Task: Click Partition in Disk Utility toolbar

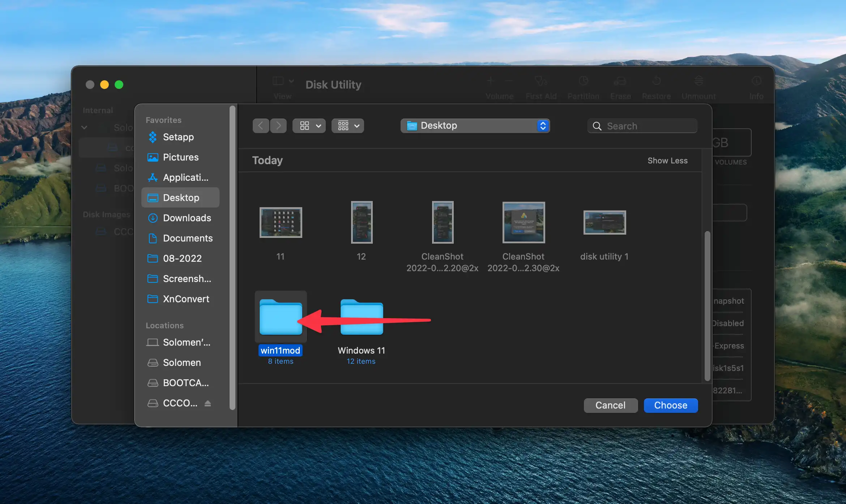Action: (x=583, y=87)
